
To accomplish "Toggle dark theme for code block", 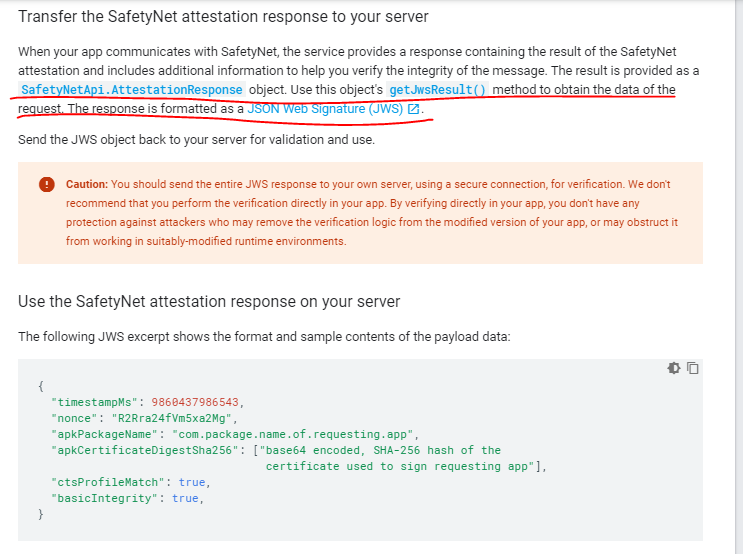I will (x=673, y=368).
